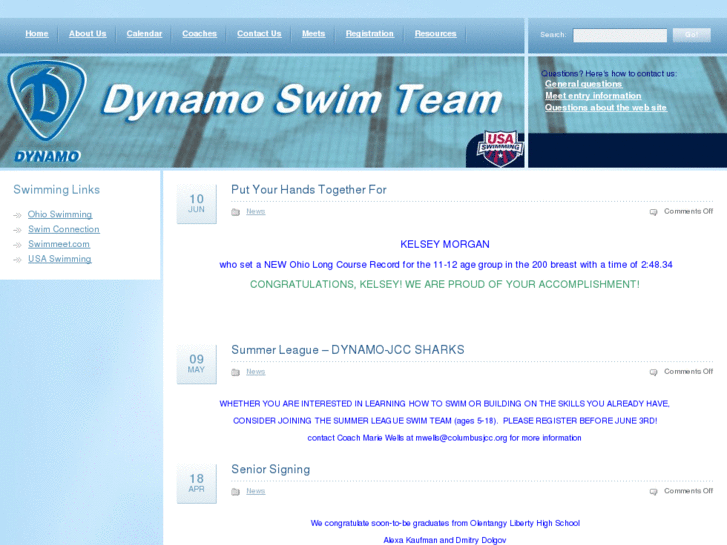
Task: Click News category under Senior Signing post
Action: 255,491
